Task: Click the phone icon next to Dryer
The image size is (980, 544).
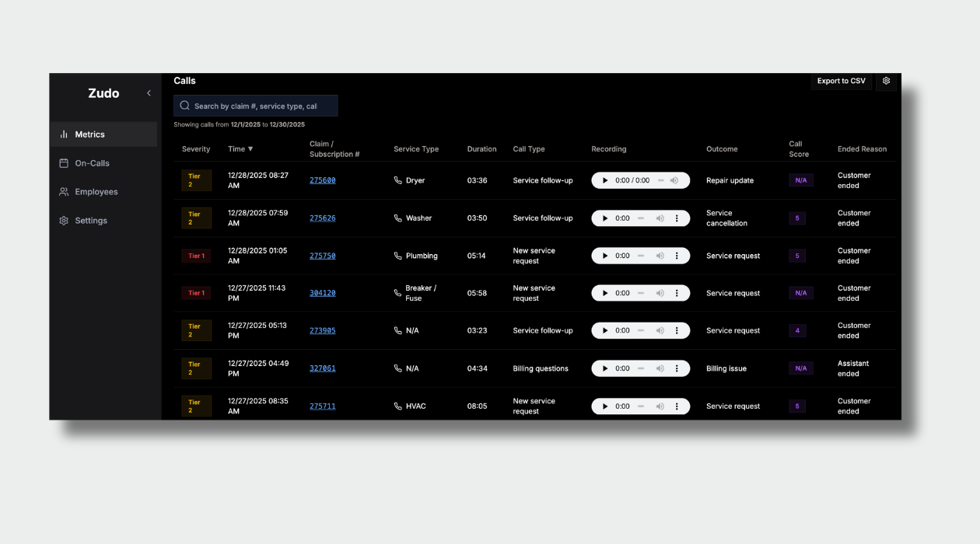Action: pyautogui.click(x=398, y=180)
